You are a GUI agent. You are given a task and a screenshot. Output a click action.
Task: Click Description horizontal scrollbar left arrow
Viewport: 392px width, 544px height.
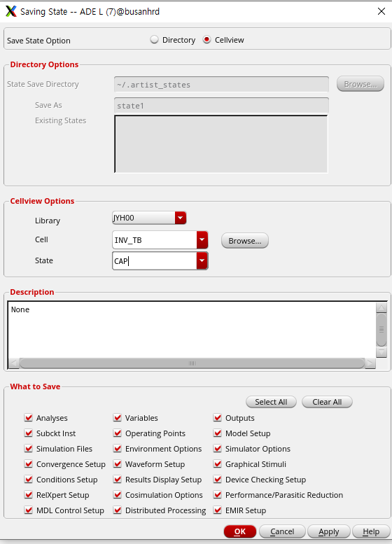click(x=13, y=363)
